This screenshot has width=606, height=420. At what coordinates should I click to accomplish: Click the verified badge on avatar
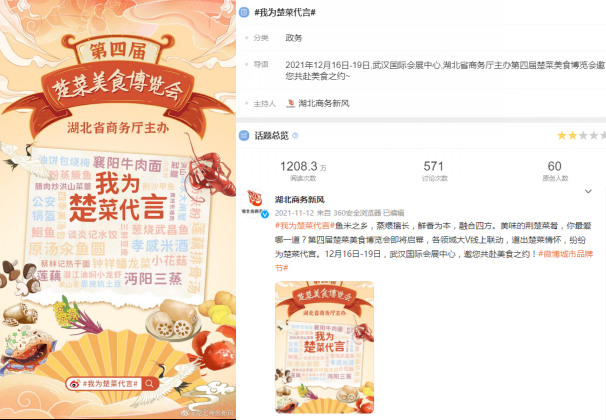[x=265, y=214]
